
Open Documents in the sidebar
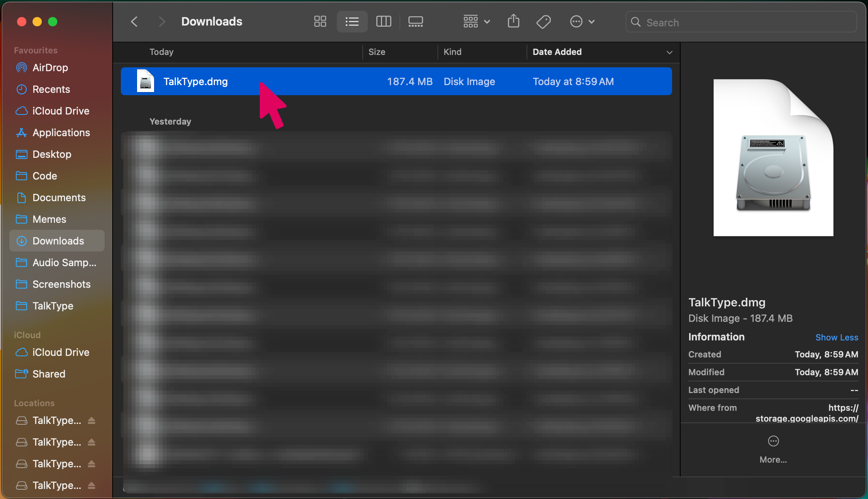click(57, 198)
